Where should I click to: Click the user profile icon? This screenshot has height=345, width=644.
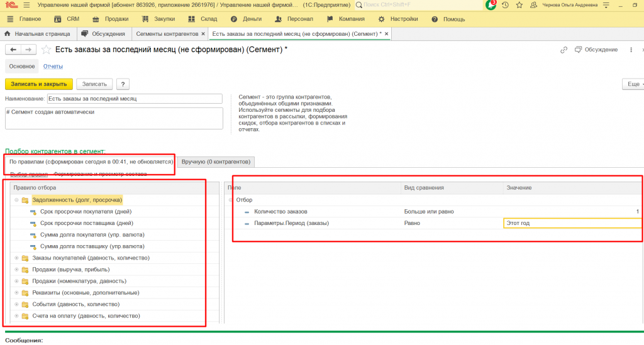[x=533, y=5]
